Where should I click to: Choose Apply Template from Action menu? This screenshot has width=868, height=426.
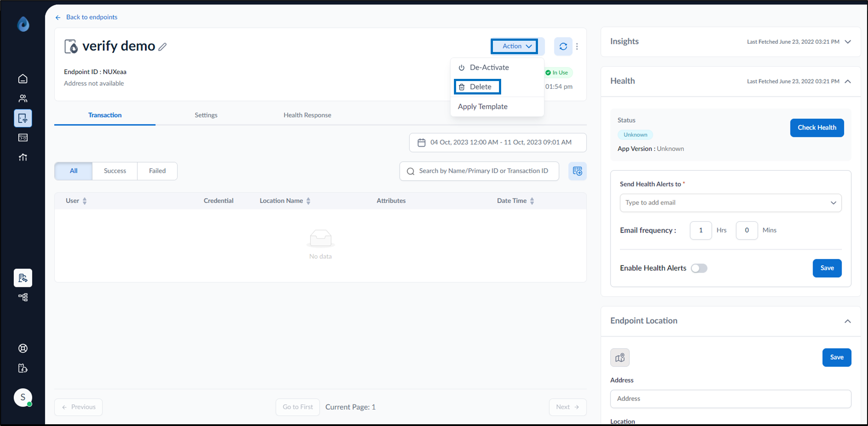(497, 107)
